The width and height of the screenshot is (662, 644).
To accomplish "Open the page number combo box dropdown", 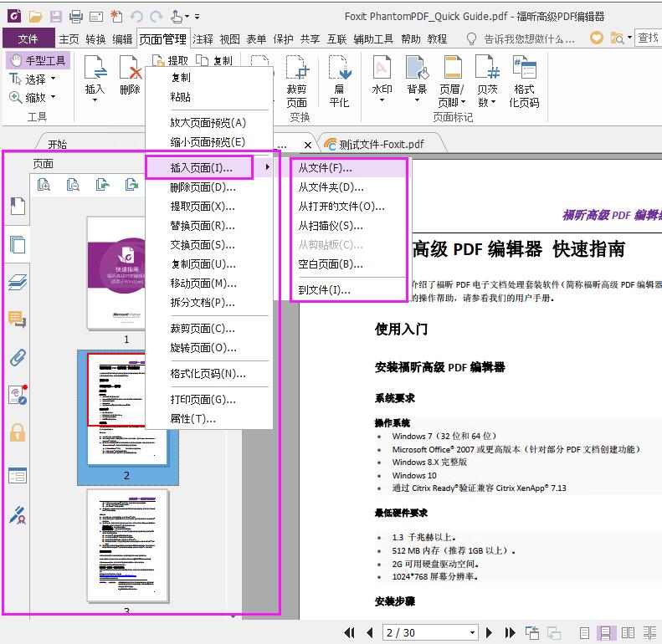I will click(x=473, y=633).
